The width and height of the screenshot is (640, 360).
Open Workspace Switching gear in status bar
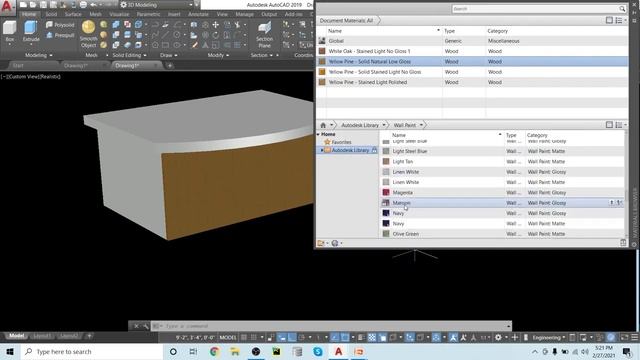tap(498, 338)
